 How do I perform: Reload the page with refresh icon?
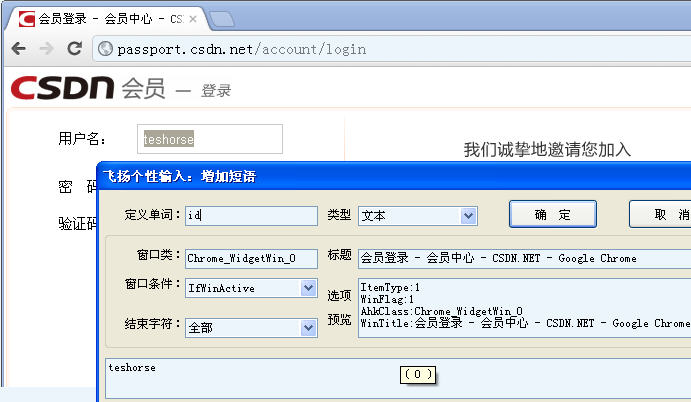[x=74, y=48]
